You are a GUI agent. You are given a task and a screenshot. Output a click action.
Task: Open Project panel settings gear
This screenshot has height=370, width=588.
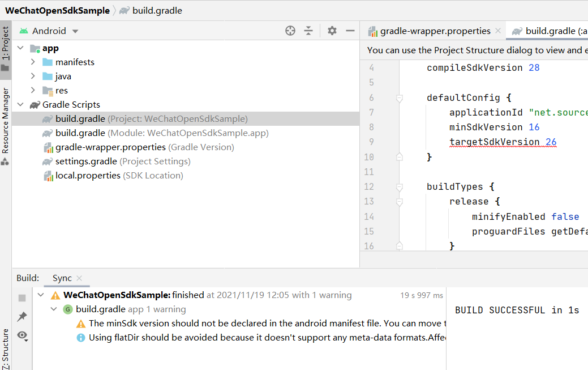pyautogui.click(x=332, y=31)
